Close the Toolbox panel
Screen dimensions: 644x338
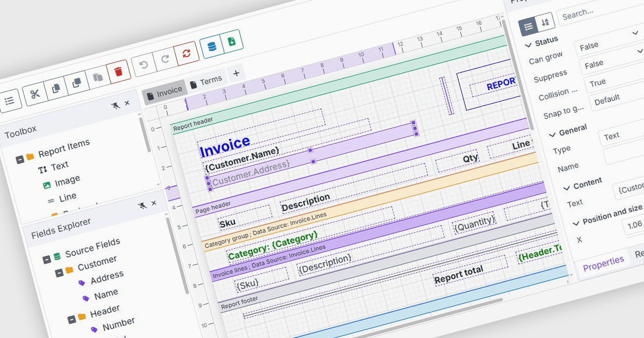[127, 103]
